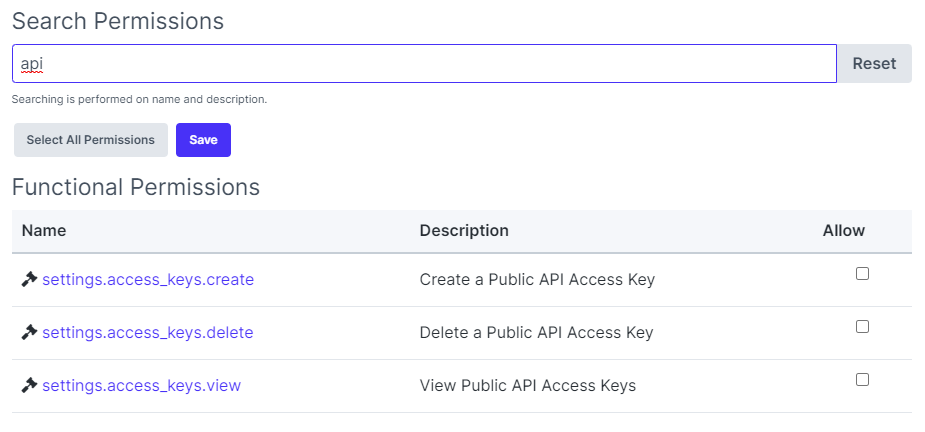Follow the settings.access_keys.view link

[141, 386]
